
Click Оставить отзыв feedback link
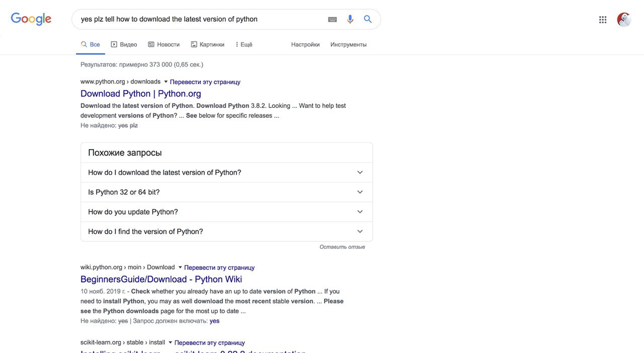342,247
